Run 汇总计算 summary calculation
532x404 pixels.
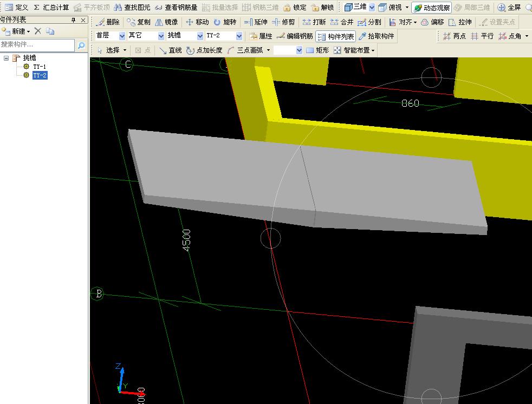(51, 7)
